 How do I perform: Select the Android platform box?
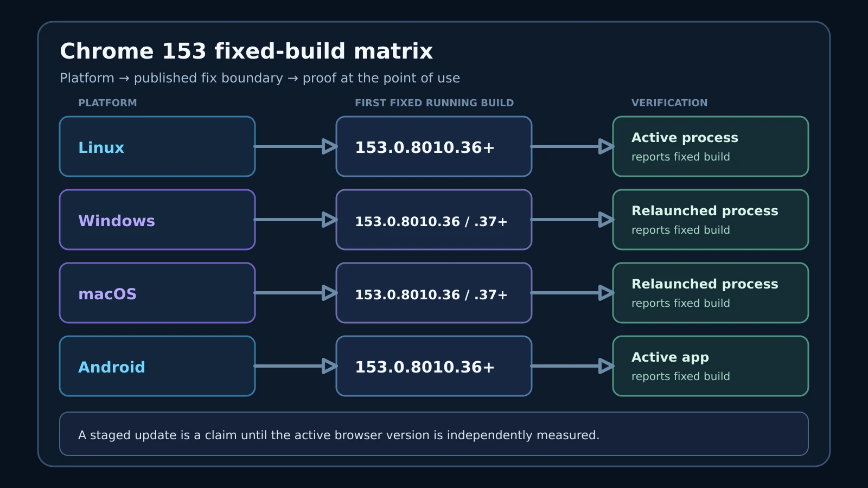(157, 366)
